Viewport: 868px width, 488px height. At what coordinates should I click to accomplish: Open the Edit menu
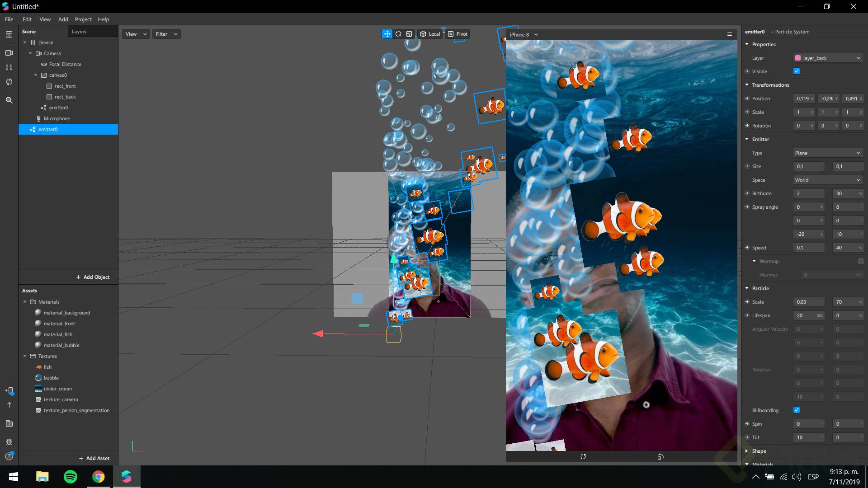tap(27, 19)
